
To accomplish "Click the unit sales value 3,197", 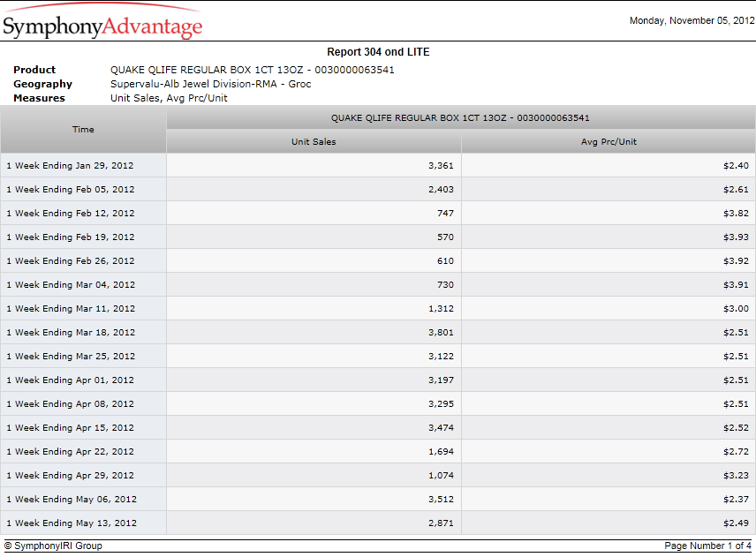I will (442, 380).
